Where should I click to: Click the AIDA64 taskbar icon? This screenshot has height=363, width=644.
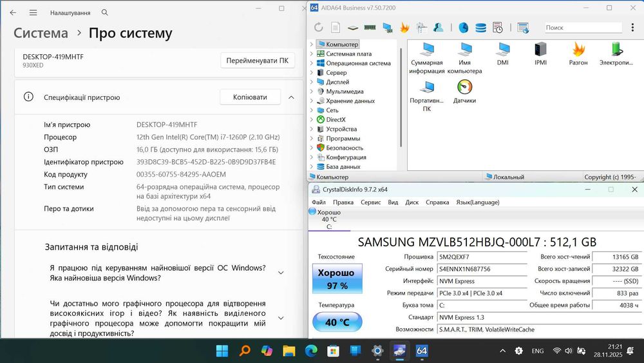tap(422, 351)
